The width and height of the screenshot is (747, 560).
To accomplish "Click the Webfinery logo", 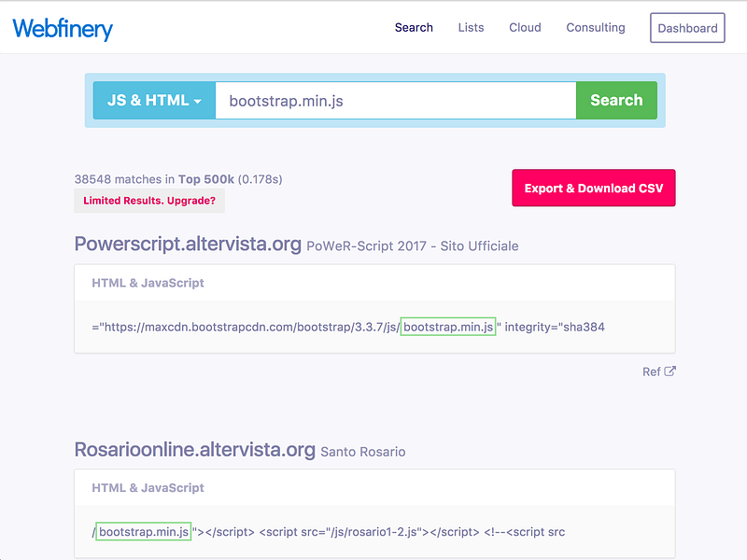I will 62,29.
